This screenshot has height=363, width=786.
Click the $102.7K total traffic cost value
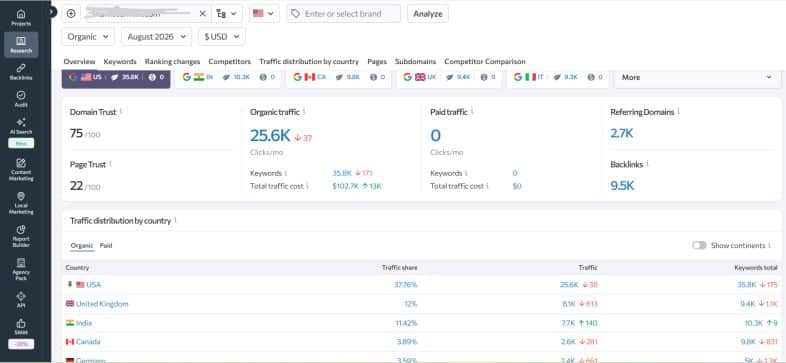pyautogui.click(x=345, y=186)
